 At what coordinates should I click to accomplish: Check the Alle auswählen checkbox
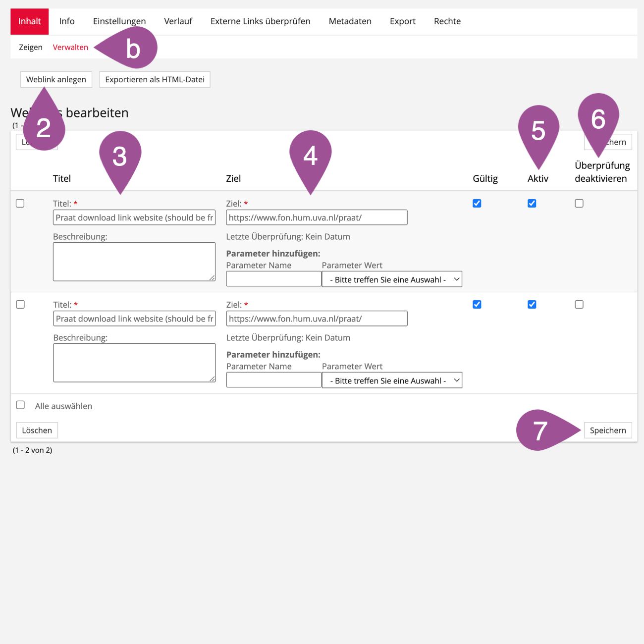point(20,405)
